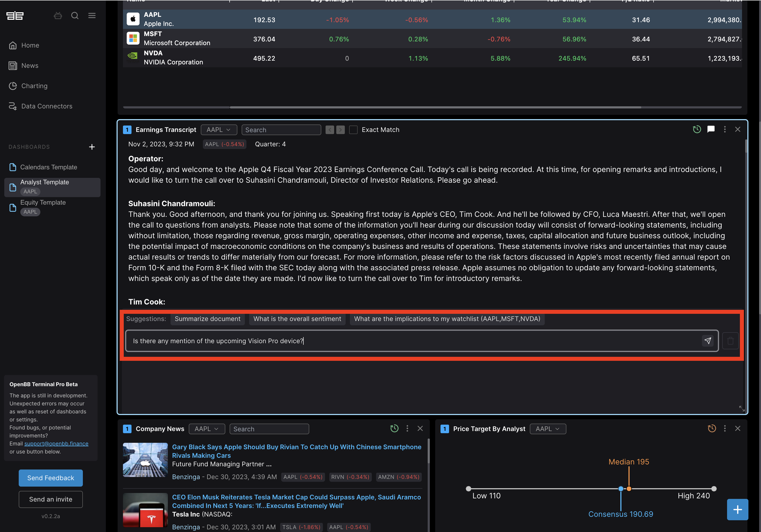
Task: Click Send Feedback button
Action: (x=51, y=478)
